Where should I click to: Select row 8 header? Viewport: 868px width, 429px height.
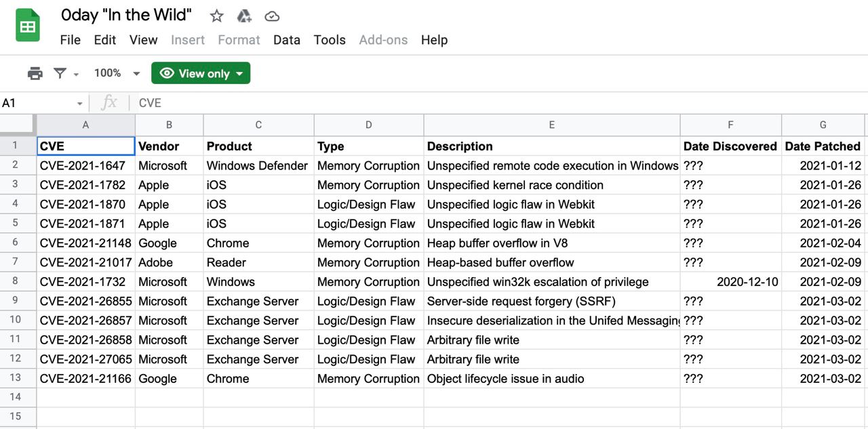(x=16, y=282)
